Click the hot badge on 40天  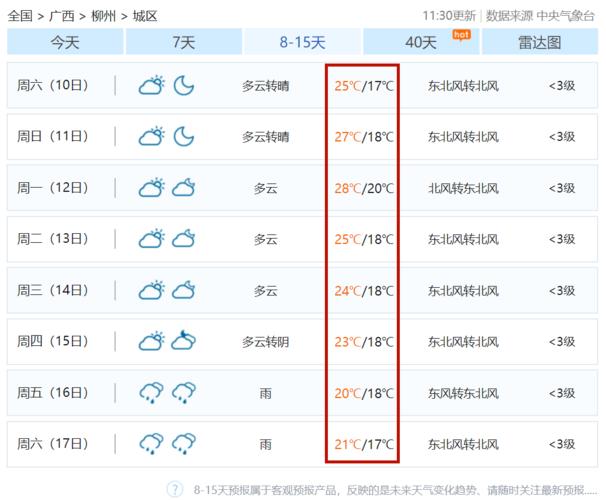tap(461, 35)
